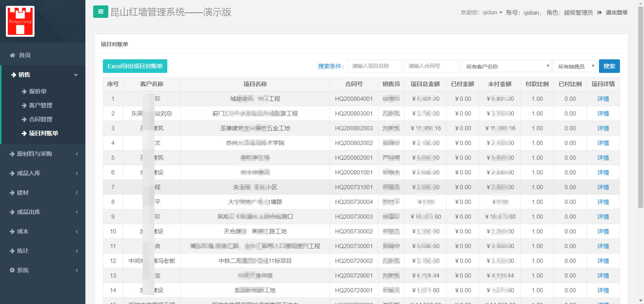
Task: Open the 合同管理 submenu item
Action: tap(40, 119)
